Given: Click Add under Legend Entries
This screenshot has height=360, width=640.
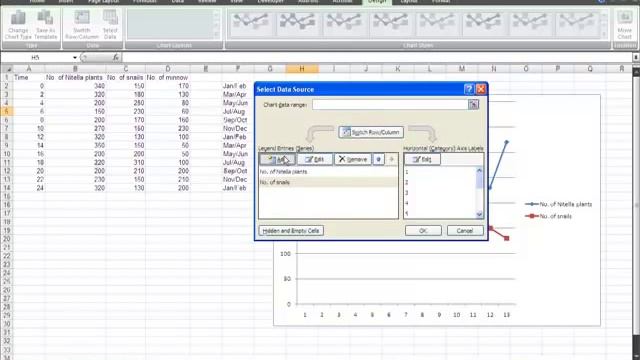Looking at the screenshot, I should 278,159.
